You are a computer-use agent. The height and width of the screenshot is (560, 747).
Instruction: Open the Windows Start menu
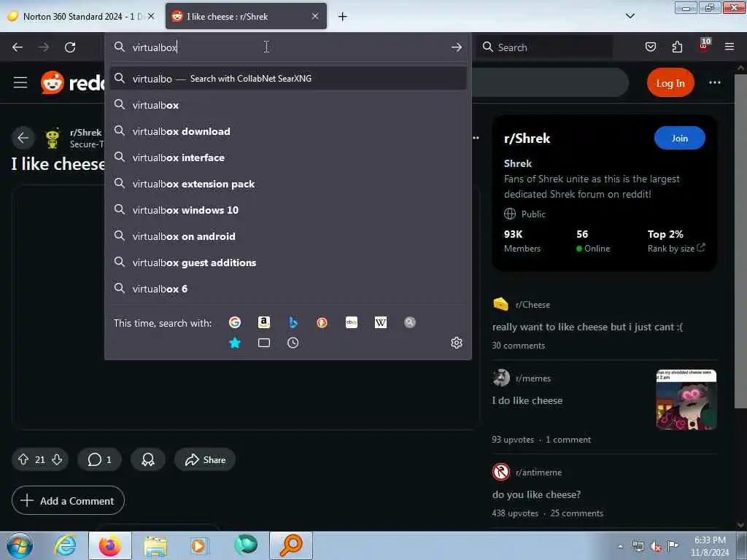tap(19, 545)
